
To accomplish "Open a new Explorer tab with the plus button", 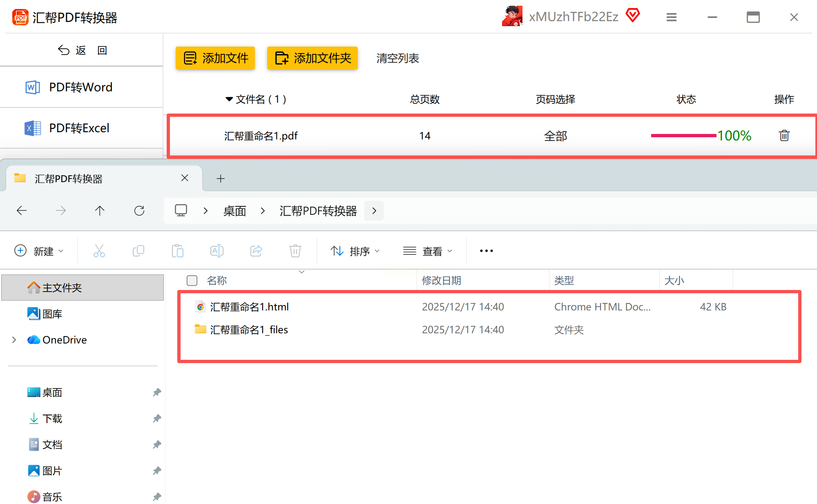I will pyautogui.click(x=221, y=178).
